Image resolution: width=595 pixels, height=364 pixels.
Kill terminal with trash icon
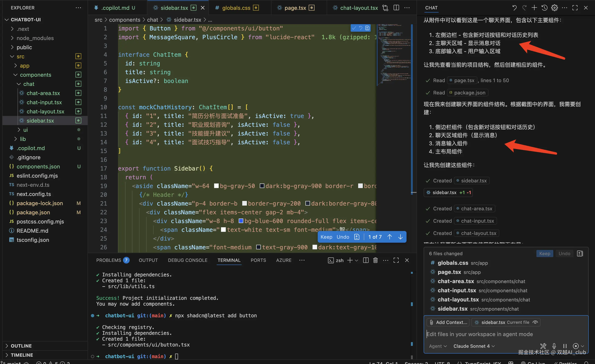click(375, 260)
